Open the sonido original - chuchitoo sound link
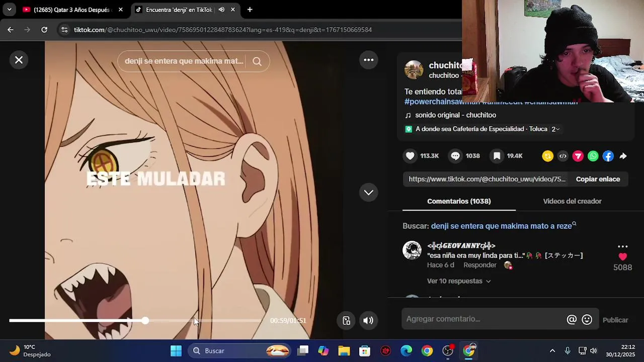Image resolution: width=644 pixels, height=362 pixels. pos(455,115)
